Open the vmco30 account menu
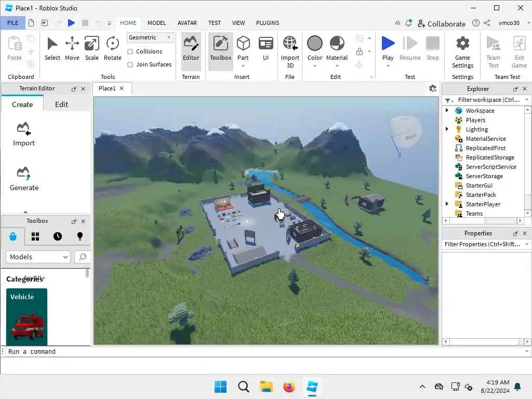 click(509, 23)
